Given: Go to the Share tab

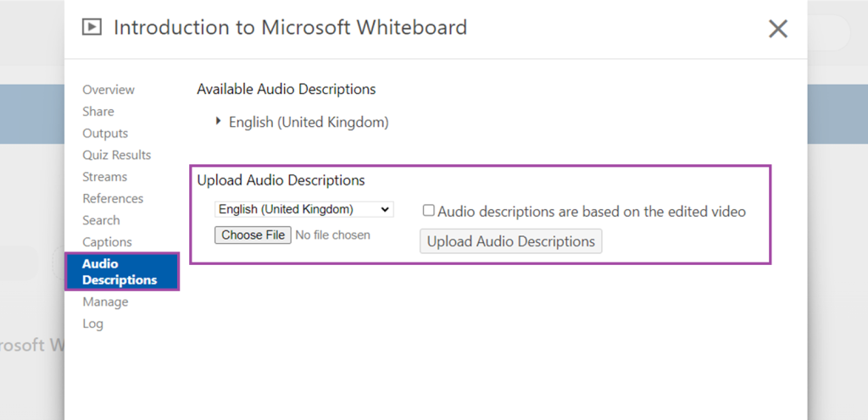Looking at the screenshot, I should pos(98,111).
